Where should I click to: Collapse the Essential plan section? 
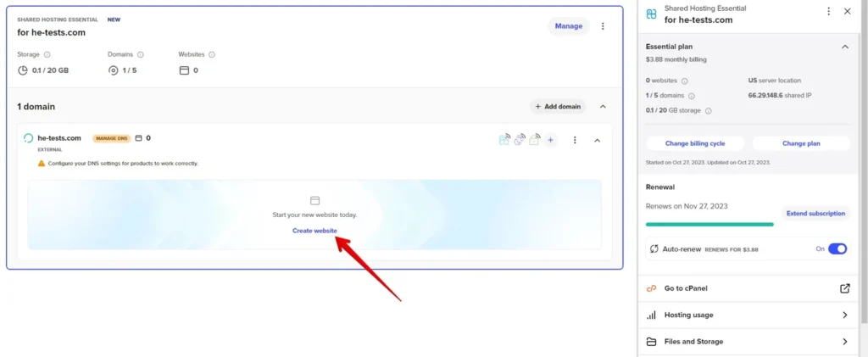pyautogui.click(x=845, y=47)
